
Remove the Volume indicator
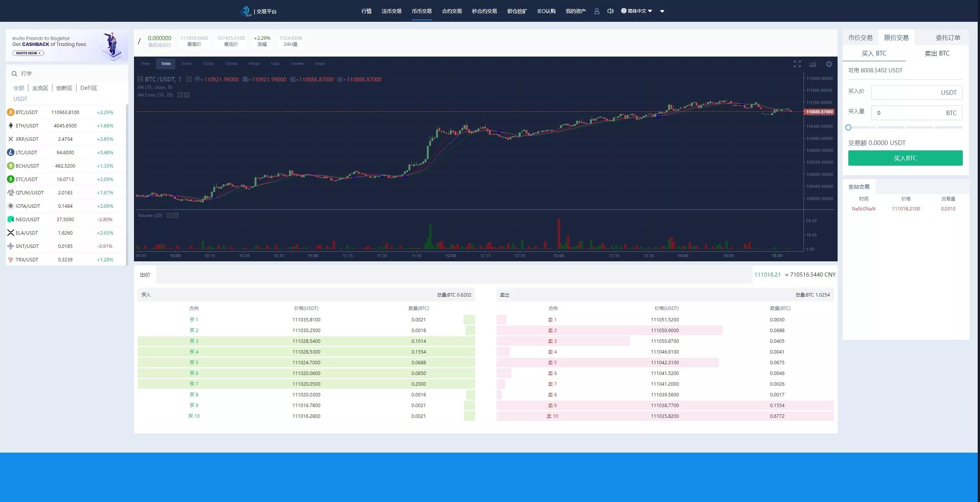176,215
